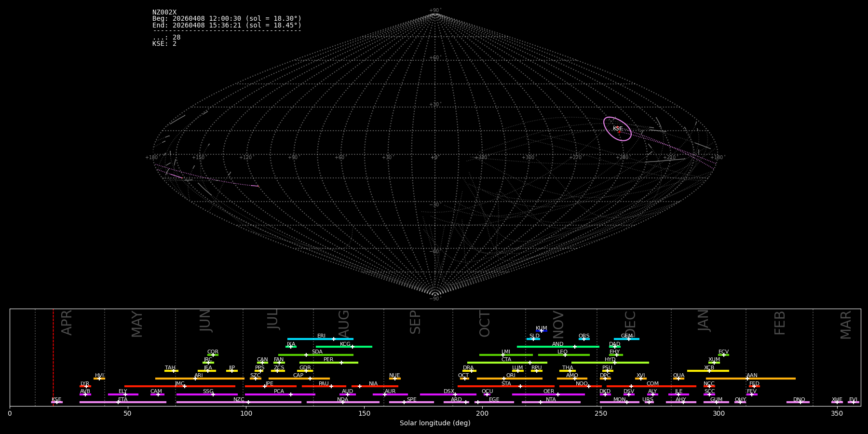The image size is (868, 434).
Task: Select the peak marker on the QUA bar
Action: pos(678,379)
